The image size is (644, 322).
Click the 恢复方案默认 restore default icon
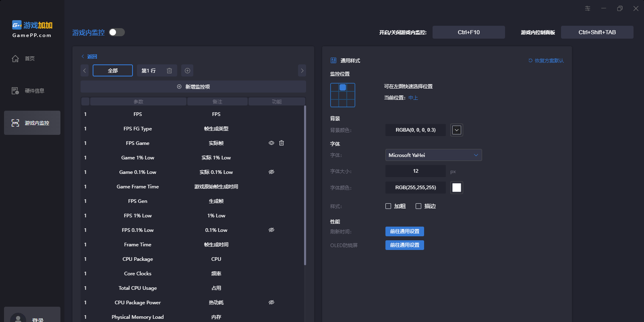click(x=530, y=61)
